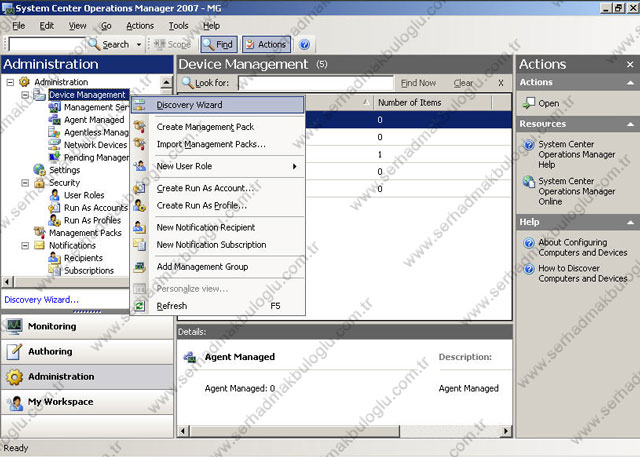Viewport: 640px width, 457px height.
Task: Open the Go menu
Action: (x=106, y=26)
